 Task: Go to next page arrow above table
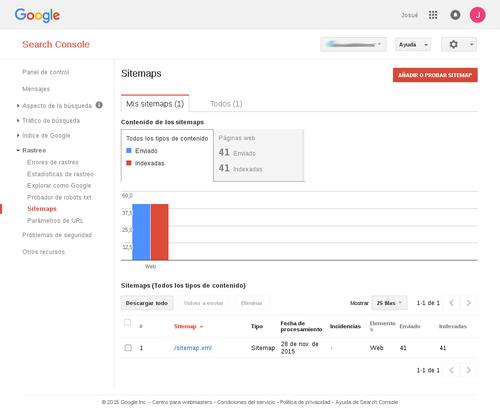coord(468,303)
